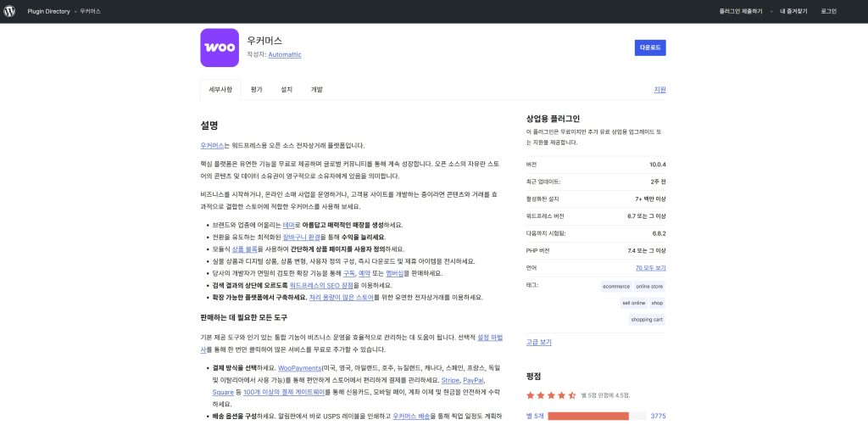The width and height of the screenshot is (868, 425).
Task: Open the 고급 보기 link
Action: [538, 342]
